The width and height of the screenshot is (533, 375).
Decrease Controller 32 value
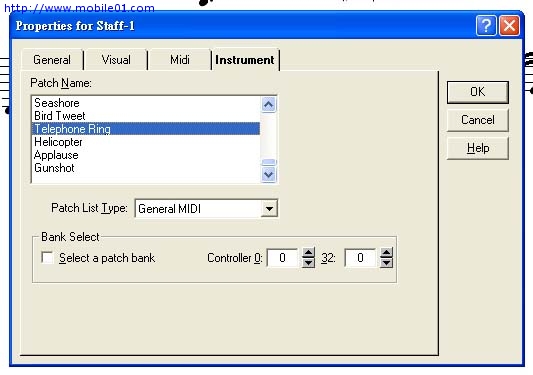point(386,262)
